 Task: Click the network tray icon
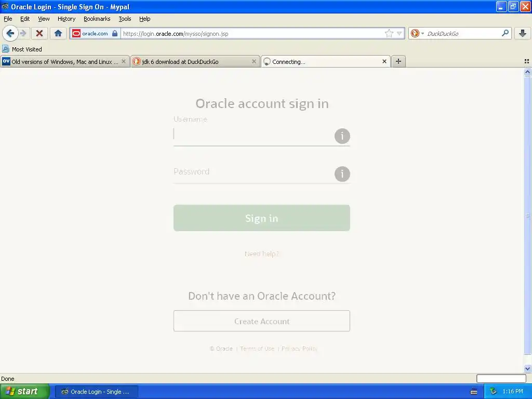494,391
